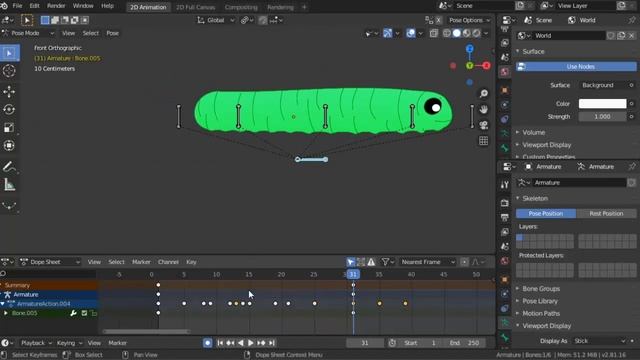Switch to 2D Full Canvas workspace tab
This screenshot has height=360, width=640.
[196, 7]
